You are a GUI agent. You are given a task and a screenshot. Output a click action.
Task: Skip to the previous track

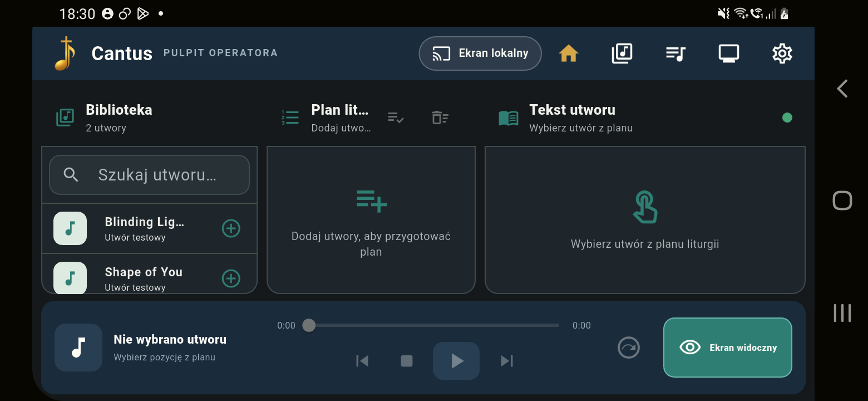pos(362,361)
